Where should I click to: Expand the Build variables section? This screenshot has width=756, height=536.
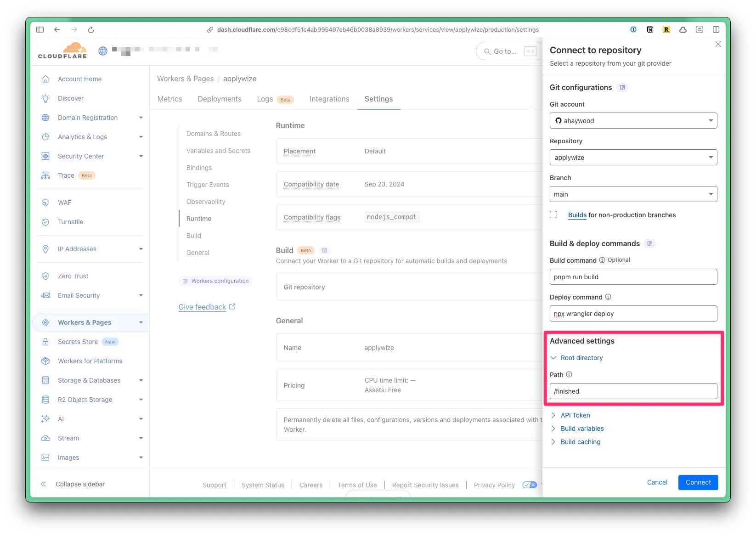click(582, 429)
